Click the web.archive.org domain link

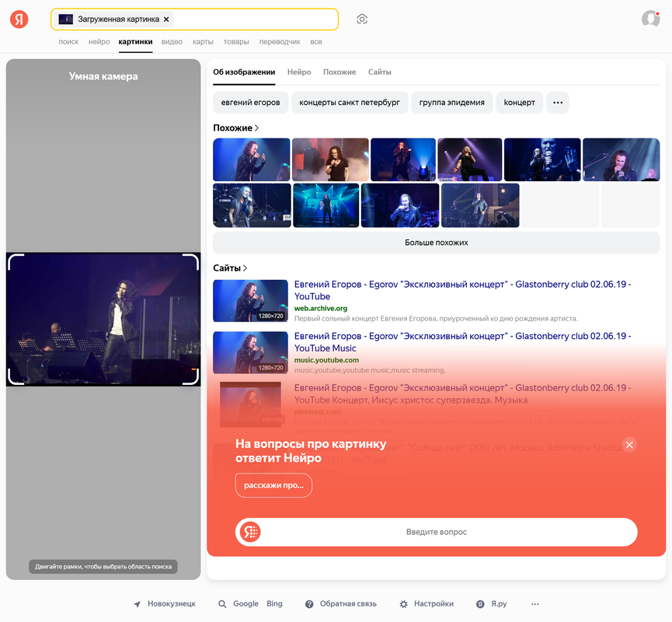[321, 309]
